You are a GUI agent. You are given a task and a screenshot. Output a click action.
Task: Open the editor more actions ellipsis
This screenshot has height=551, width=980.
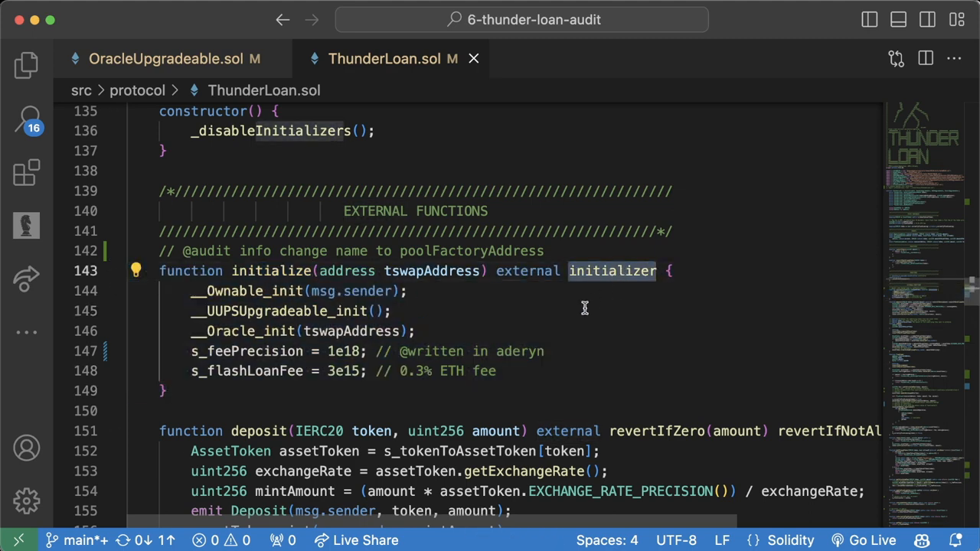pyautogui.click(x=954, y=58)
